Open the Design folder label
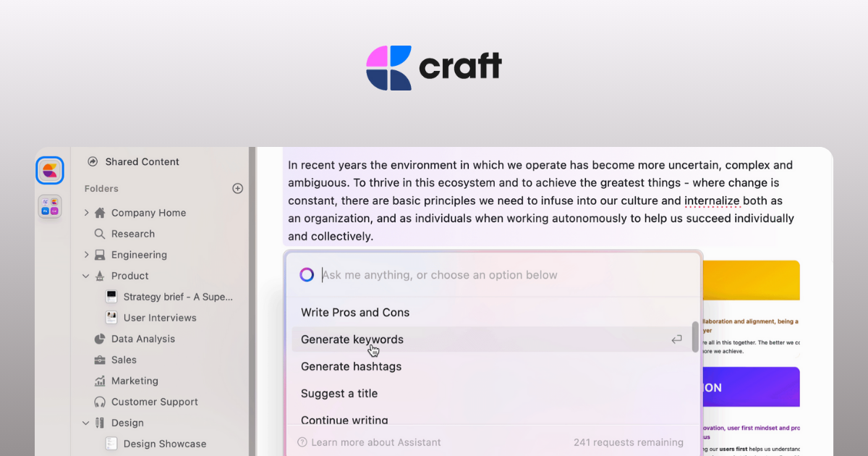This screenshot has width=868, height=456. coord(127,423)
